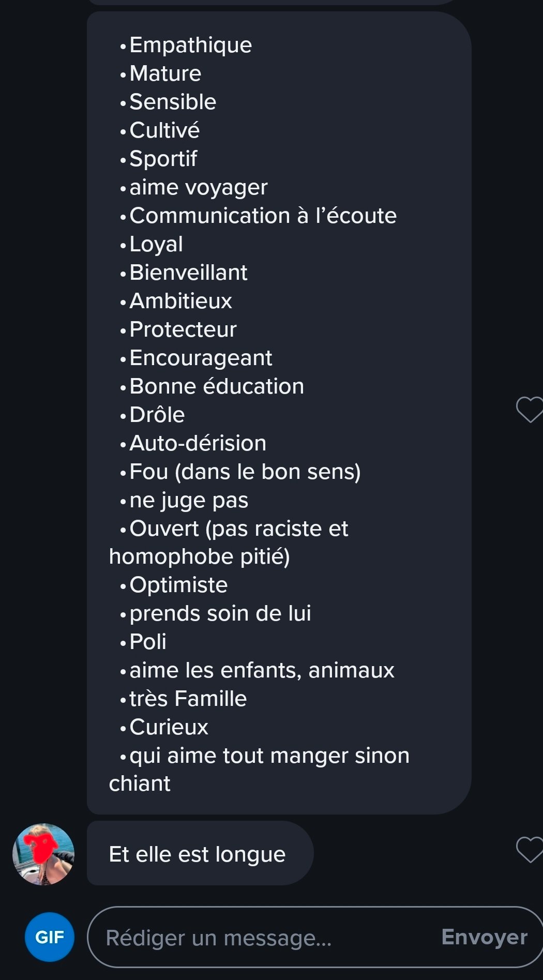Tap heart beside "Et elle est longue"
This screenshot has height=980, width=543.
[x=529, y=849]
